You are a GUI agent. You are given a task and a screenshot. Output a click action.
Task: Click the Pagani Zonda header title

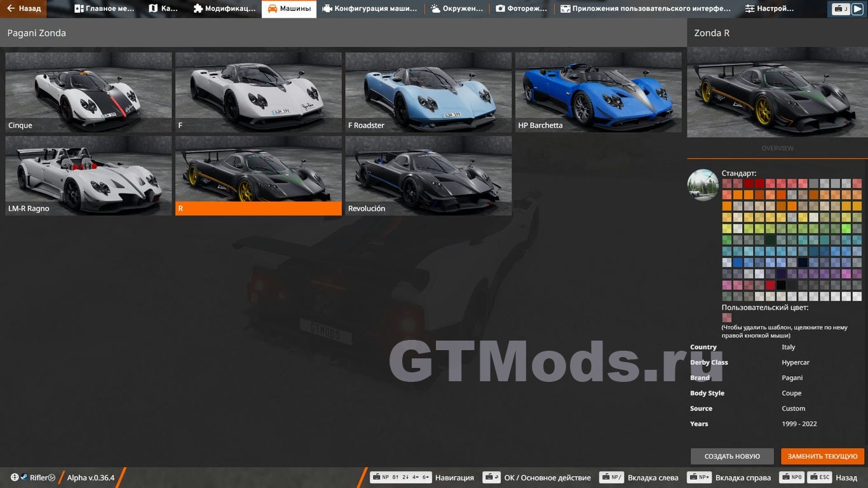[x=37, y=33]
